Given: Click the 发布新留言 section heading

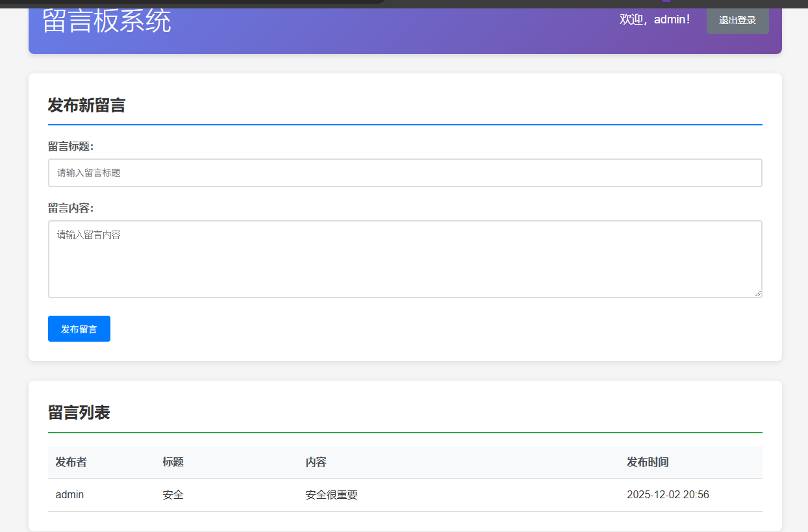Looking at the screenshot, I should [86, 105].
